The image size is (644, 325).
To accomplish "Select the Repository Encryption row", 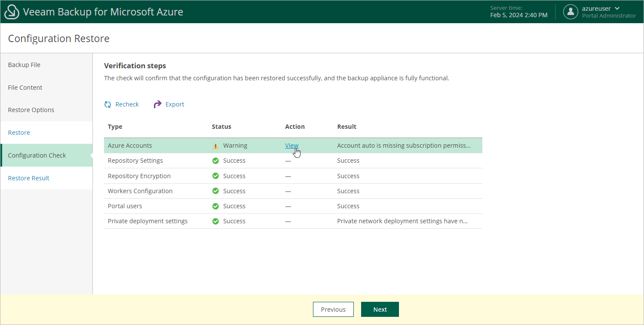I will (293, 176).
